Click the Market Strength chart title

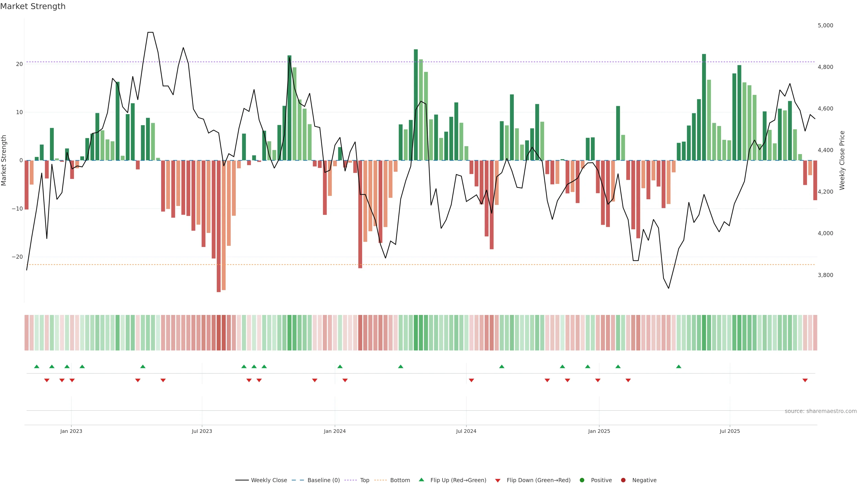(x=33, y=6)
